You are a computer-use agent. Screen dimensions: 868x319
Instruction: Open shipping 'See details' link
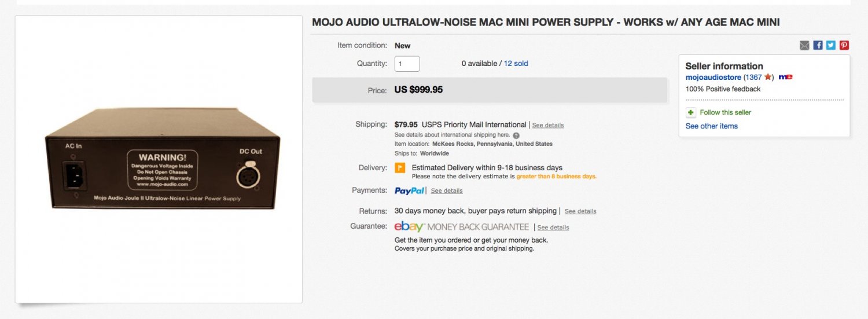click(x=548, y=125)
